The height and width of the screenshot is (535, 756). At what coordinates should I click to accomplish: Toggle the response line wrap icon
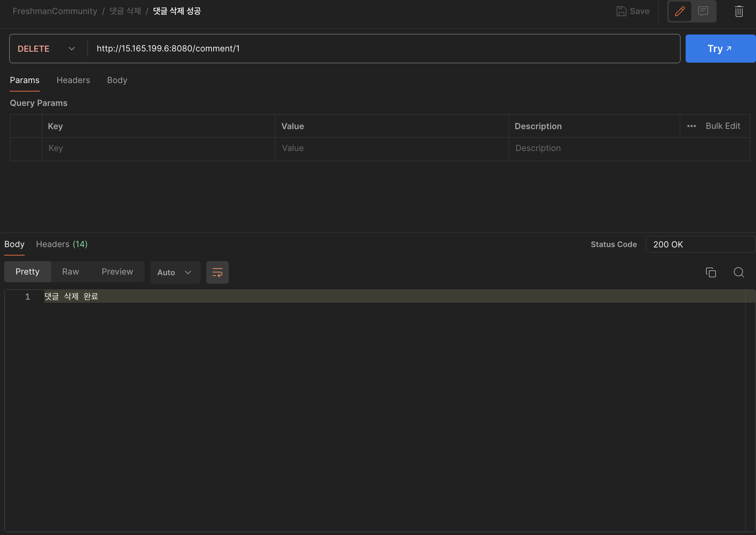point(217,272)
